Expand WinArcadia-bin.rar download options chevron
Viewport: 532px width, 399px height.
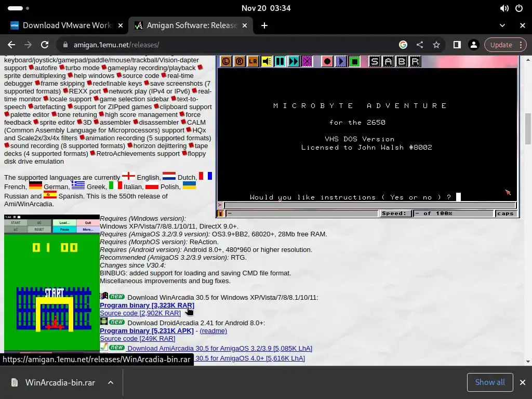coord(111,383)
